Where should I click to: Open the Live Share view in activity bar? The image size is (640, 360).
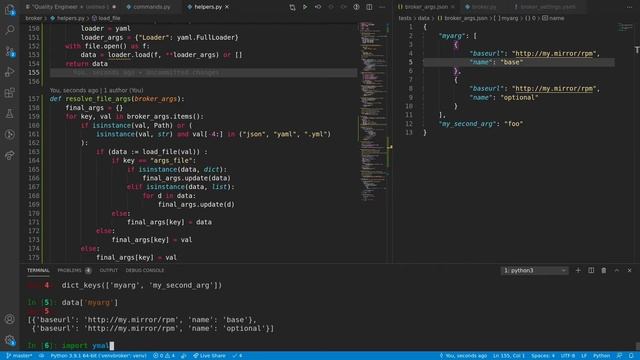pyautogui.click(x=10, y=155)
